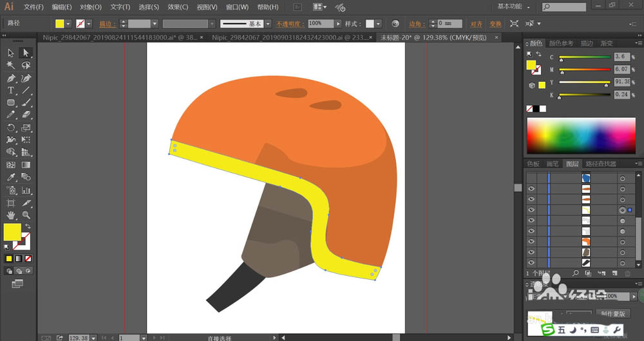Click the 对齐 align link

coord(476,23)
